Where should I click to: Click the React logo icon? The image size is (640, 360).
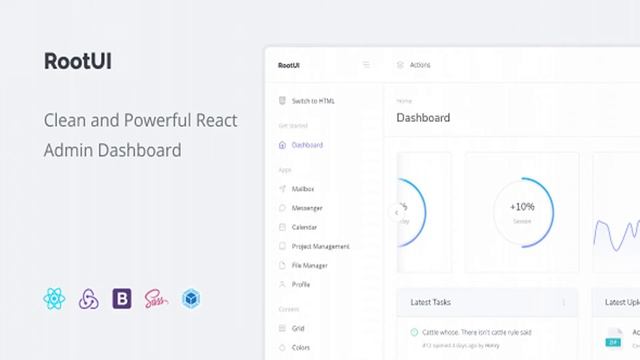click(x=54, y=298)
